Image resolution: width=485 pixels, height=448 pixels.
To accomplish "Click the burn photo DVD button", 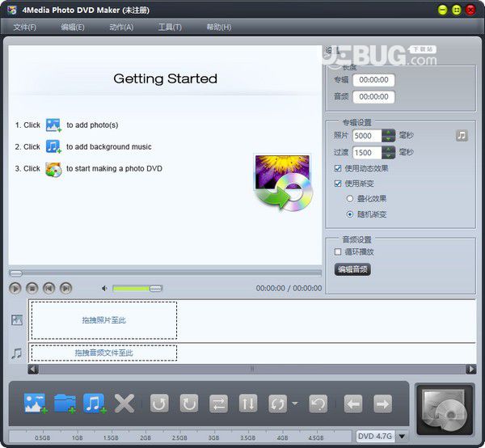I will [445, 409].
